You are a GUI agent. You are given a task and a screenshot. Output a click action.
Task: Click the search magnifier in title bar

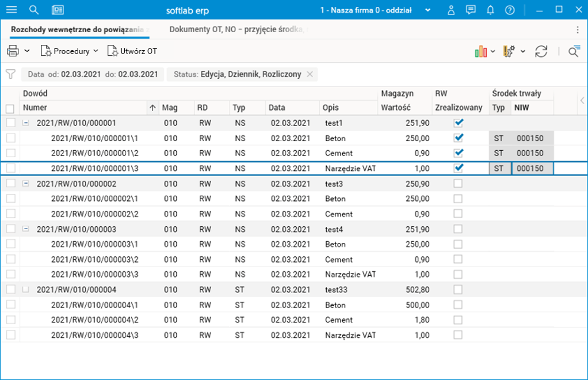coord(34,10)
